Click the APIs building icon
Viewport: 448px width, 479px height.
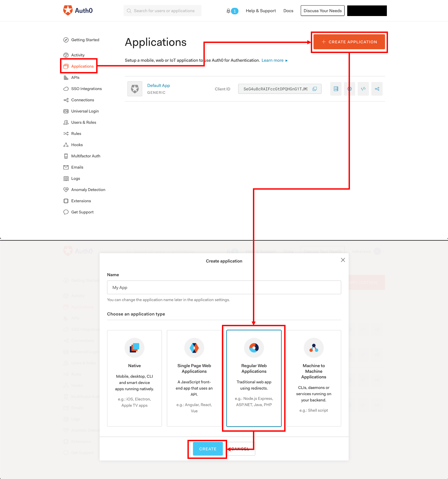[x=66, y=77]
